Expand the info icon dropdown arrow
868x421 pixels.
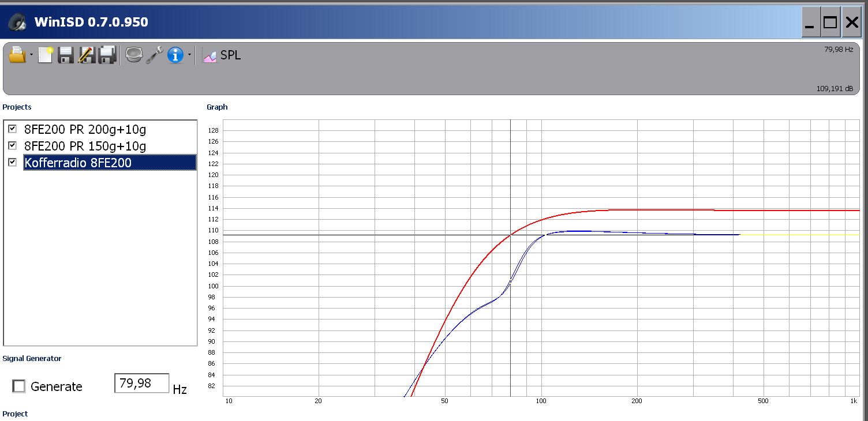coord(189,56)
